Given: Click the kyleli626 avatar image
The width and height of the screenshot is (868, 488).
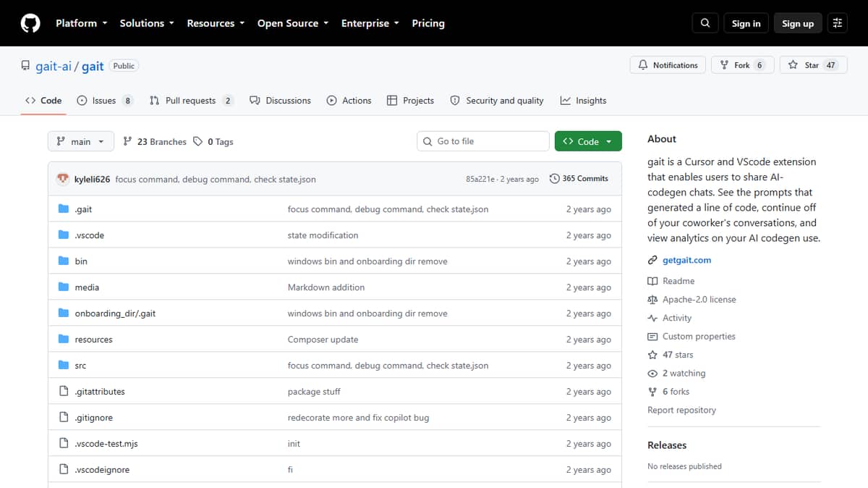Looking at the screenshot, I should click(63, 179).
